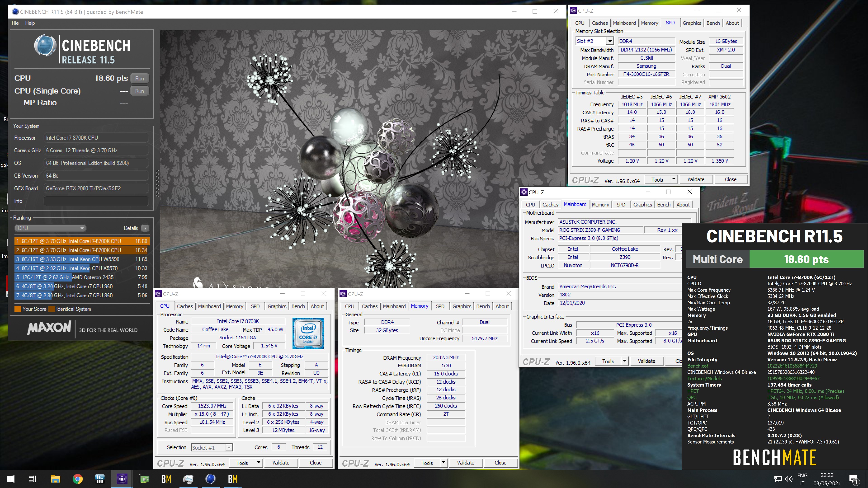Open Task View from the taskbar
868x488 pixels.
[32, 479]
